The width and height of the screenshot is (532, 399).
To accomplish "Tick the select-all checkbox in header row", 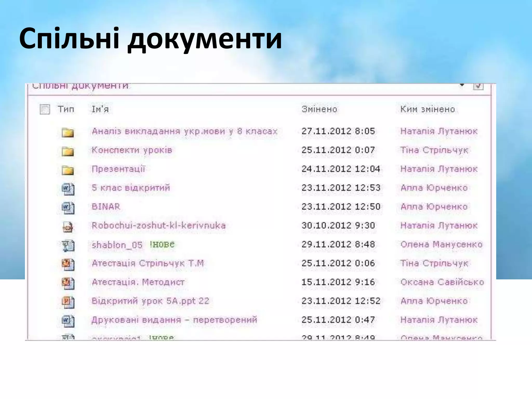I will click(x=45, y=109).
